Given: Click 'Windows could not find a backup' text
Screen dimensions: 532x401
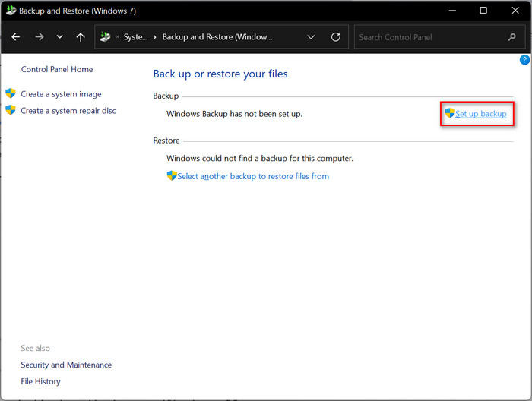Looking at the screenshot, I should (x=260, y=158).
